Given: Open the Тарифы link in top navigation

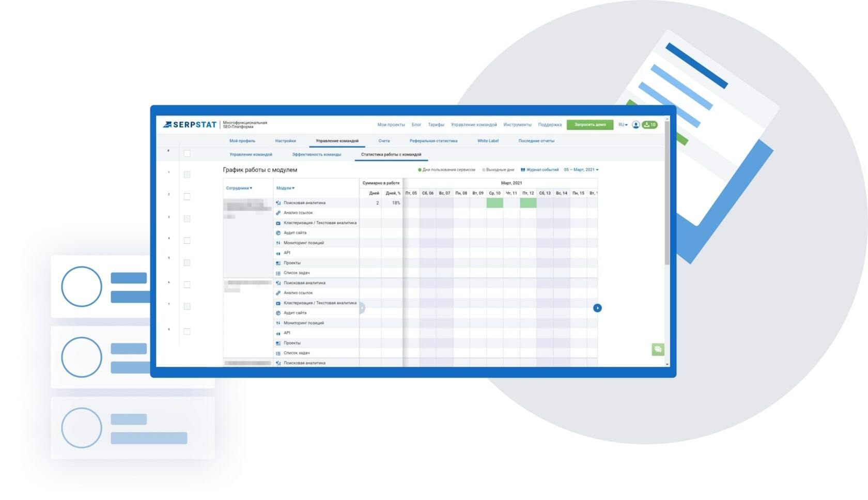Looking at the screenshot, I should tap(436, 124).
